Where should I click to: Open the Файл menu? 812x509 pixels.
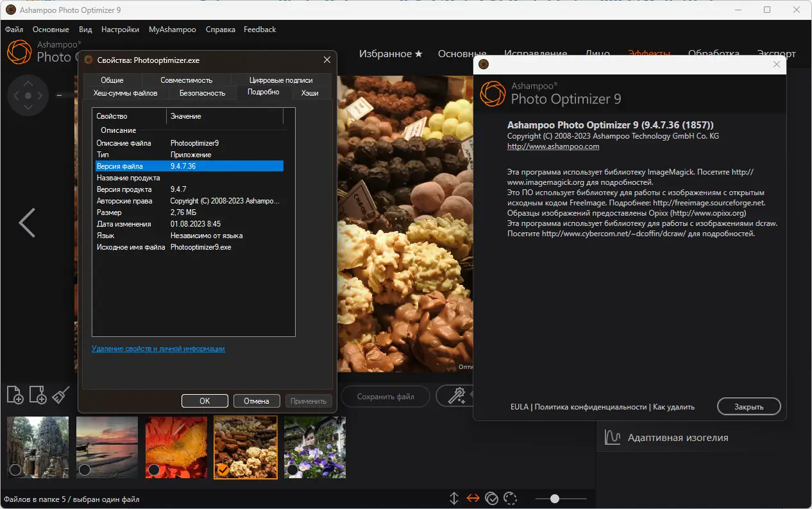click(x=14, y=30)
